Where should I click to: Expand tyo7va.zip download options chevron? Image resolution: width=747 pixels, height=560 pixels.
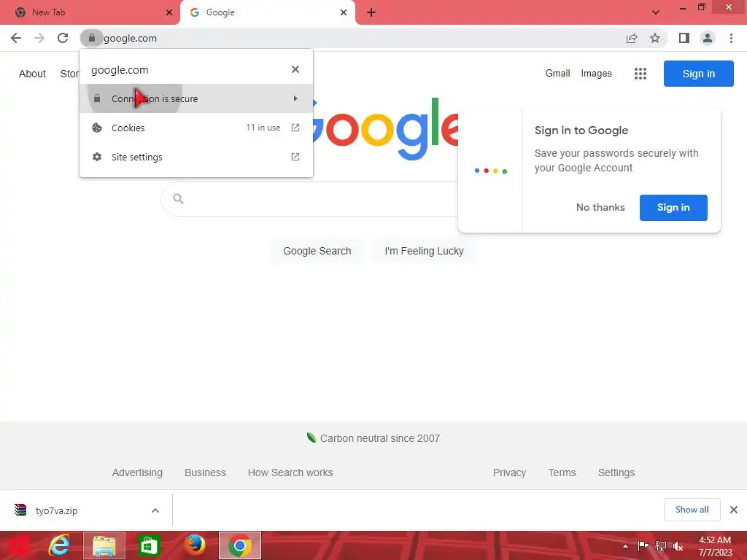[x=155, y=510]
